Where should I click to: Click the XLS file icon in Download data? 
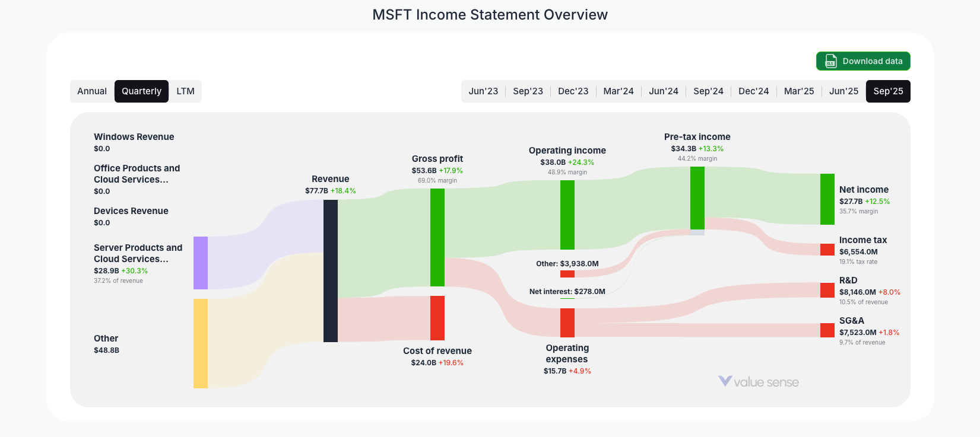coord(830,61)
